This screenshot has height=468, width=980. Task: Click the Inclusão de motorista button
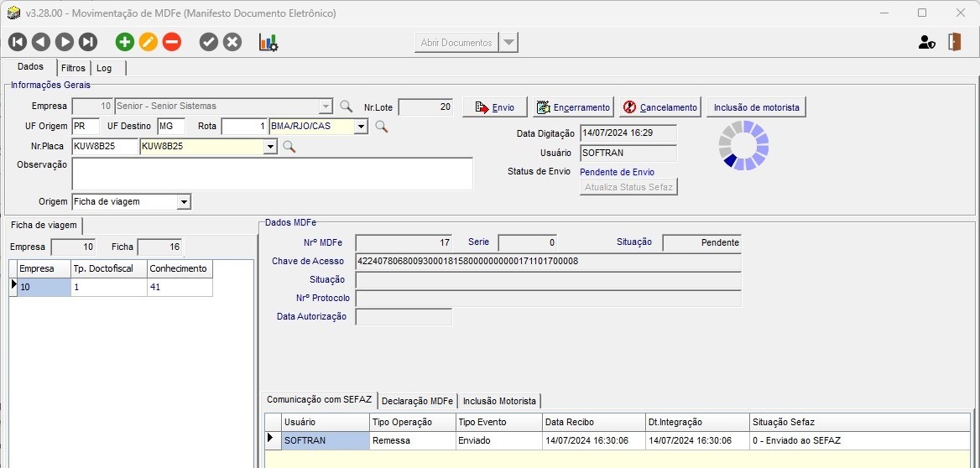click(x=757, y=107)
